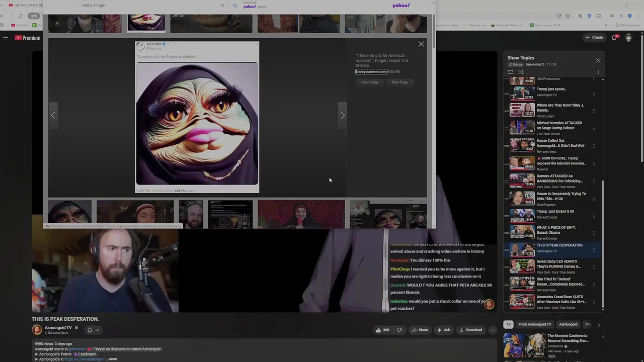Show the previous image in Yahoo preview
This screenshot has width=644, height=362.
pyautogui.click(x=53, y=116)
